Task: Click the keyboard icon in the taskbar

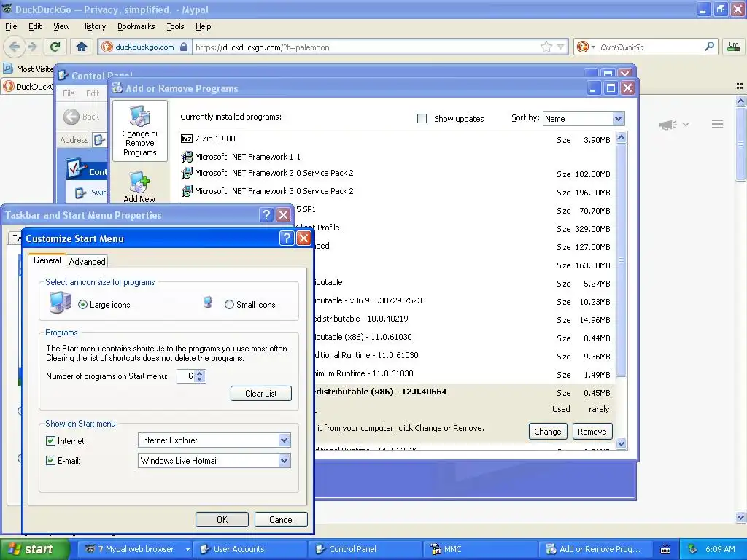Action: [665, 550]
